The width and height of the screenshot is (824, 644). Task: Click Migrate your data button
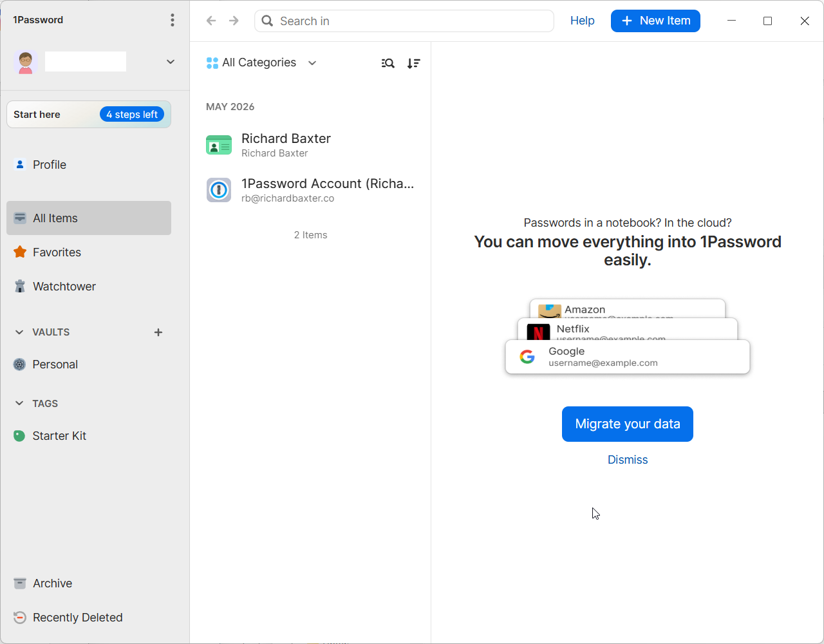click(628, 424)
